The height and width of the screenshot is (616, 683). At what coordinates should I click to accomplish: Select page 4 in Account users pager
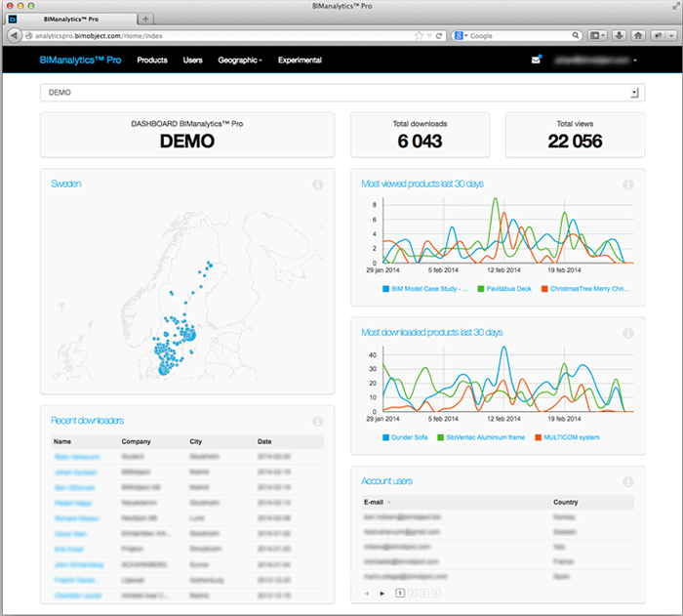435,594
